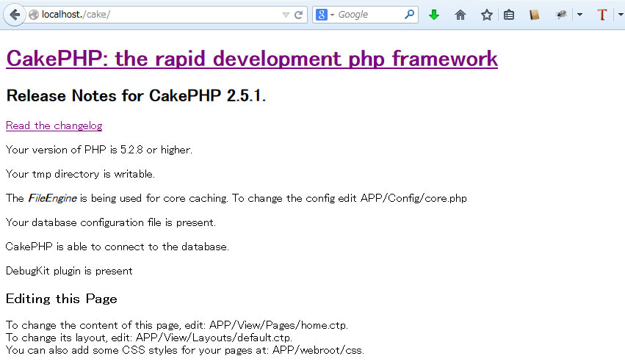This screenshot has height=364, width=625.
Task: Click the Editing this Page heading
Action: pyautogui.click(x=62, y=299)
